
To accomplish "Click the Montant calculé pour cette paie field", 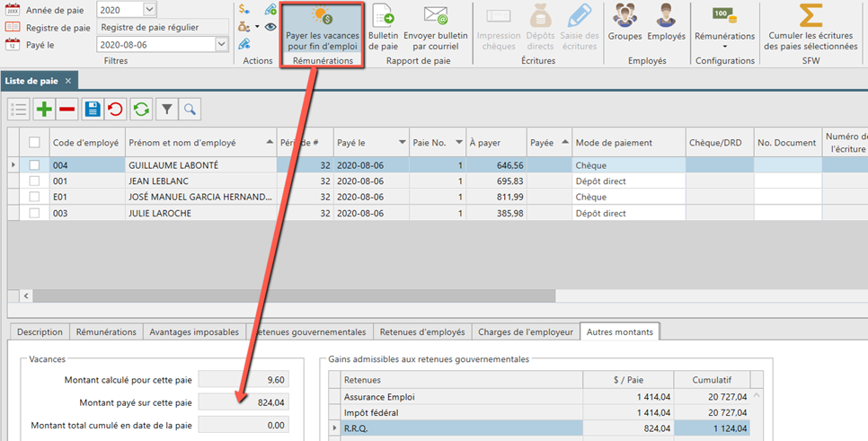I will [244, 380].
